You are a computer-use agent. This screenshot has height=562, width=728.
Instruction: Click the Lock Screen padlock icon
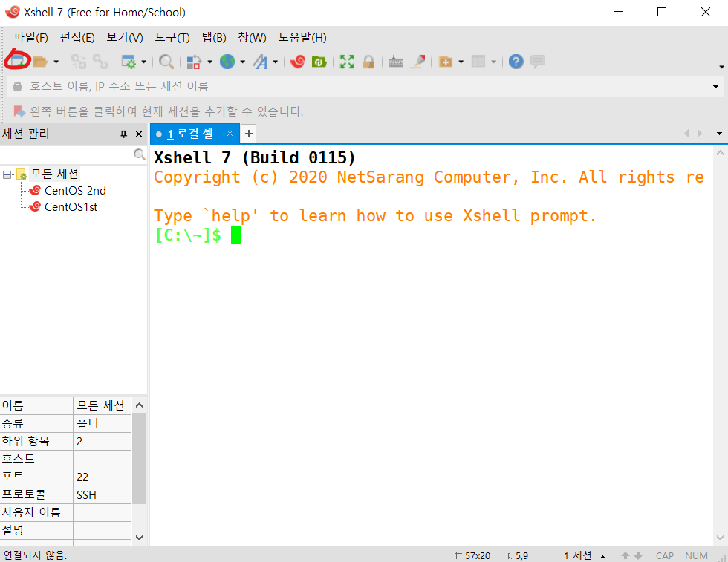[x=368, y=62]
